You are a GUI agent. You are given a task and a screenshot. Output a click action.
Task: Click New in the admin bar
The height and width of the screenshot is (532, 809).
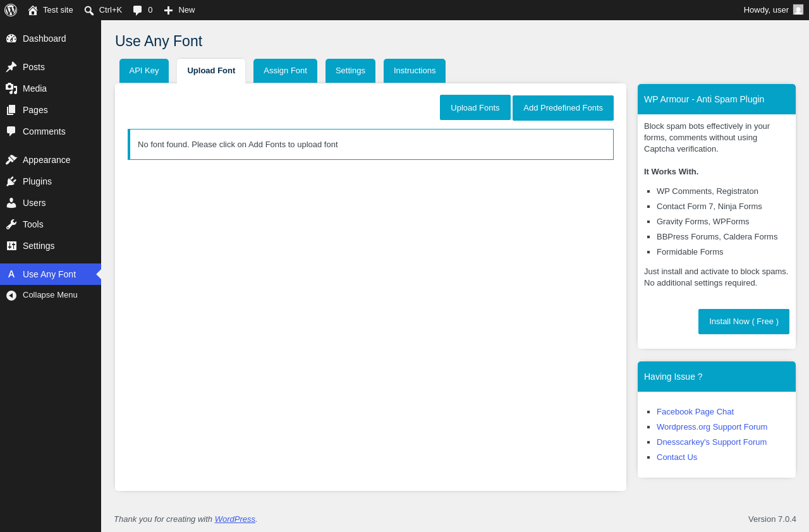pyautogui.click(x=186, y=10)
